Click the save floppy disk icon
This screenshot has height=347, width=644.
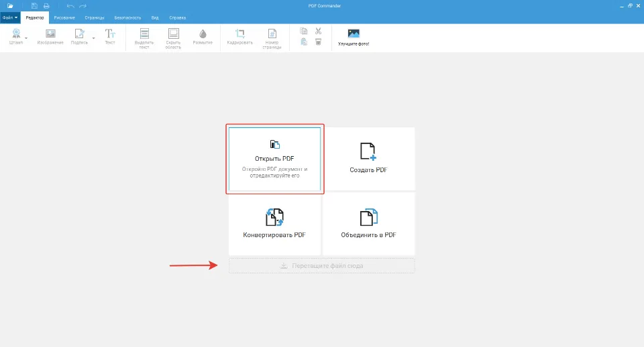(34, 6)
